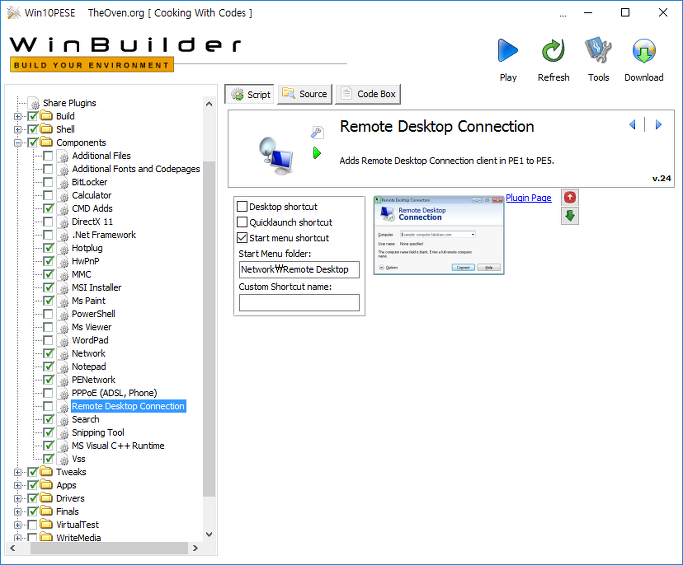This screenshot has height=565, width=683.
Task: Click tree horizontal scrollbar left arrow
Action: point(13,548)
